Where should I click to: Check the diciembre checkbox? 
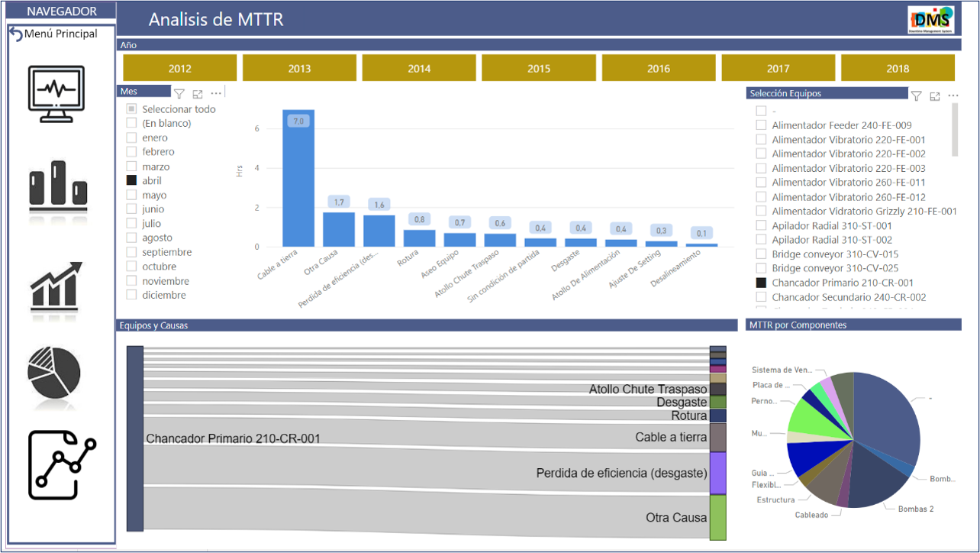132,295
